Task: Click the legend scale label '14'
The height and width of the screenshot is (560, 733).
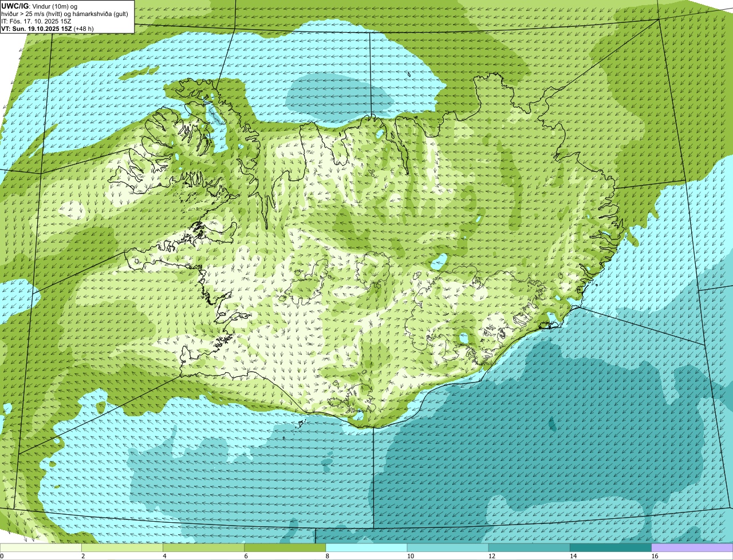Action: point(573,556)
